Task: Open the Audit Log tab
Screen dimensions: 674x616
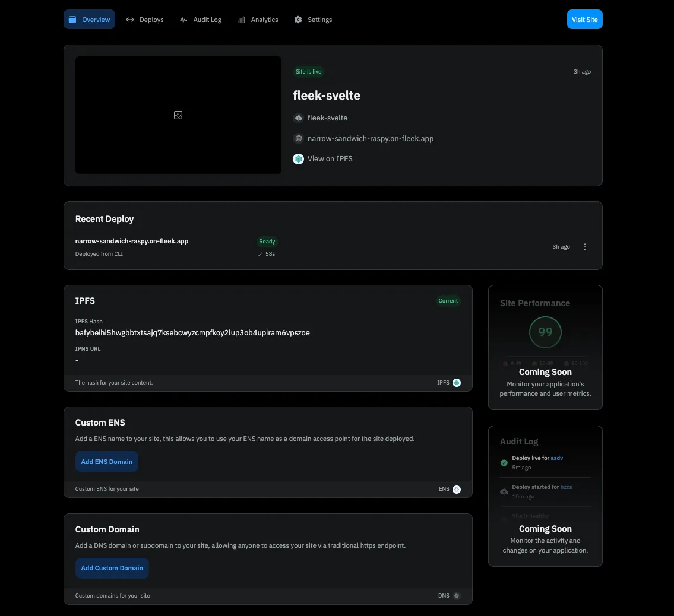Action: (201, 20)
